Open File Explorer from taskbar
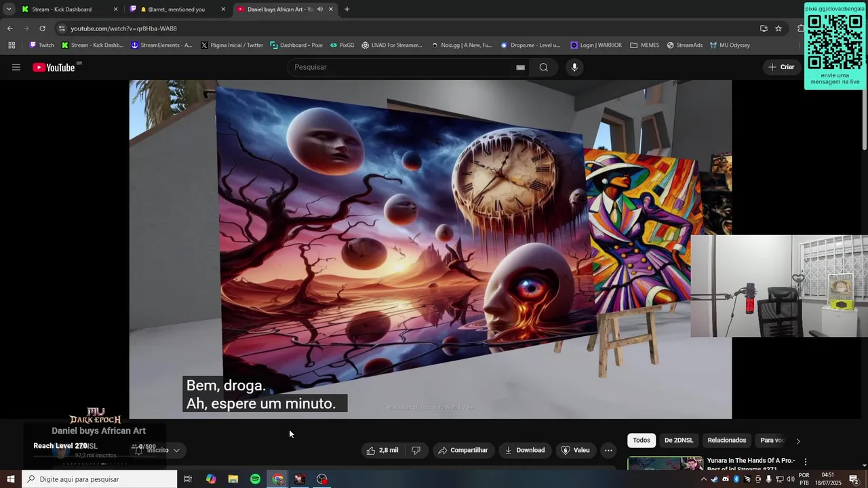Screen dimensions: 868x488 (233, 479)
